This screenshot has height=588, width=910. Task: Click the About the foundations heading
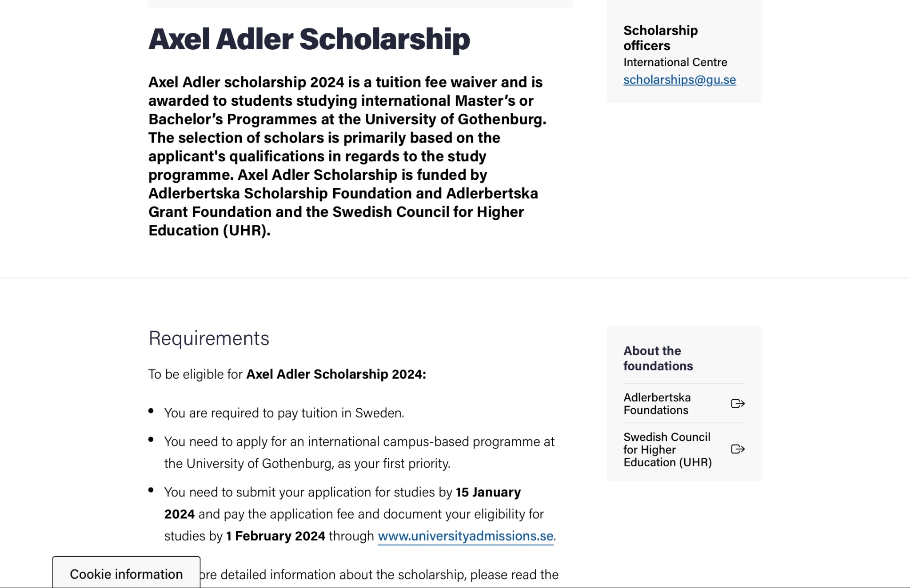658,358
